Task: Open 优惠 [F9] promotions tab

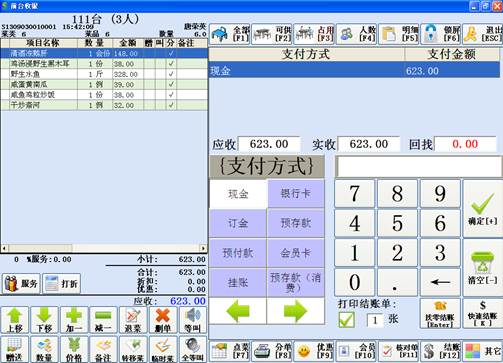Action: [314, 351]
